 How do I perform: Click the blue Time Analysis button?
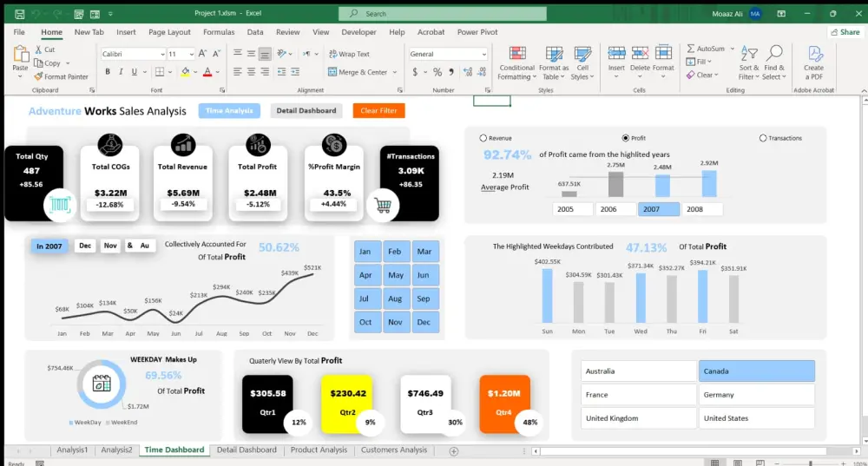point(229,111)
